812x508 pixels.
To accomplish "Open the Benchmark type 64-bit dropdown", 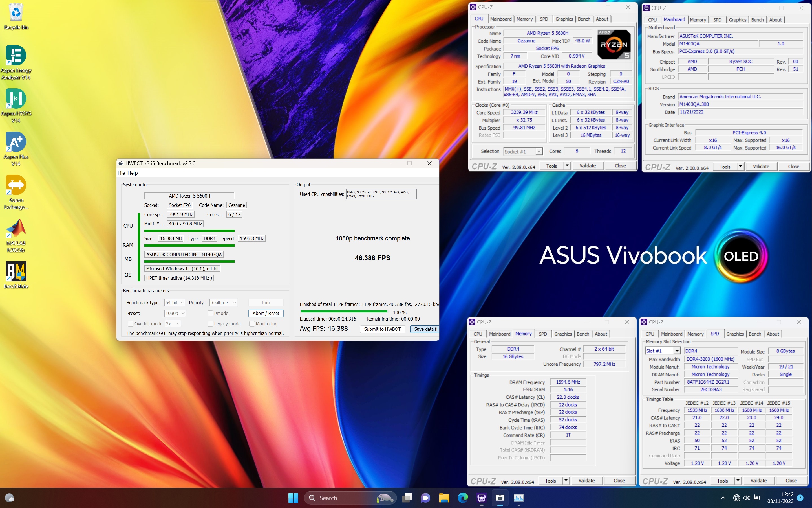I will (175, 302).
